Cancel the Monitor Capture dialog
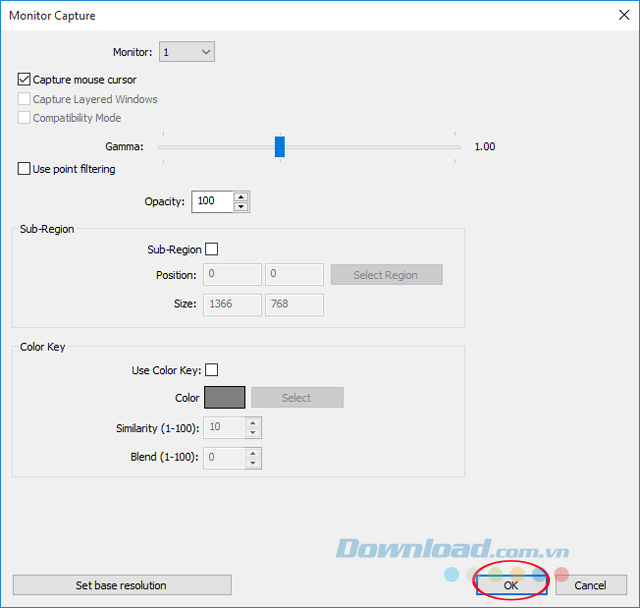Image resolution: width=640 pixels, height=608 pixels. pyautogui.click(x=590, y=585)
